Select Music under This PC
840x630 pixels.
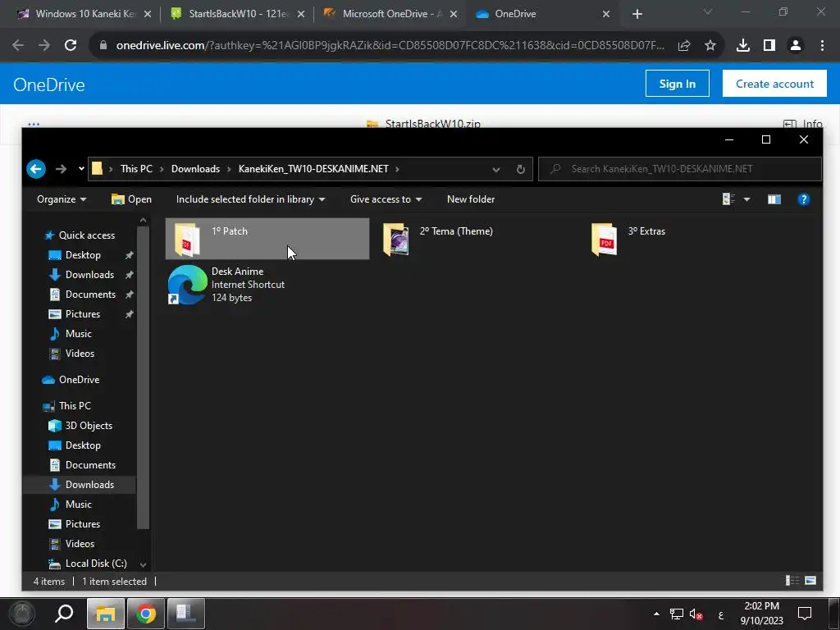[78, 504]
